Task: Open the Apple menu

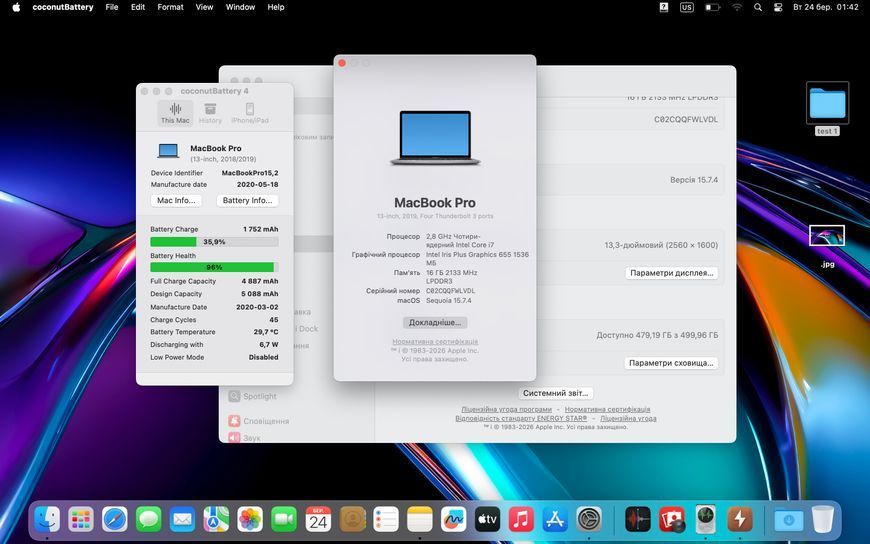Action: point(16,7)
